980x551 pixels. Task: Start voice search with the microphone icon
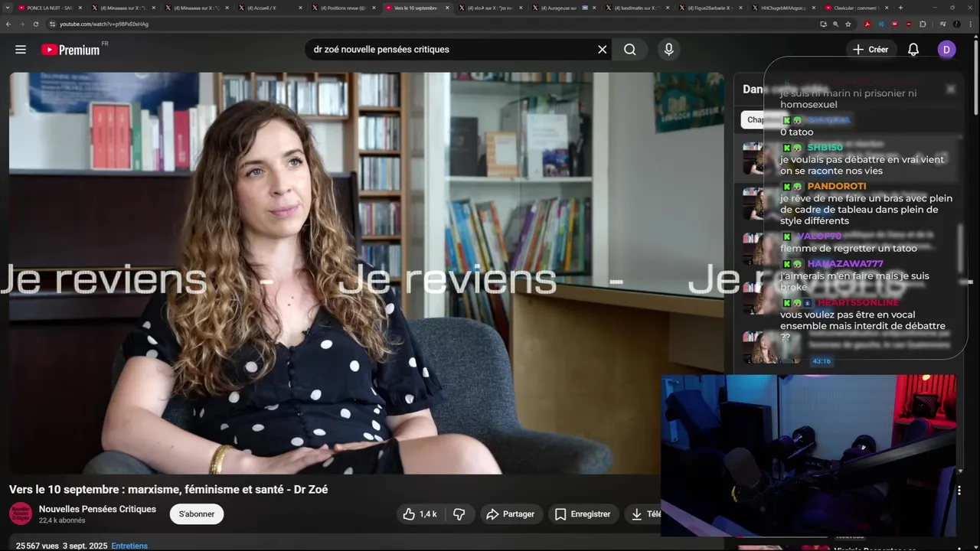click(669, 50)
